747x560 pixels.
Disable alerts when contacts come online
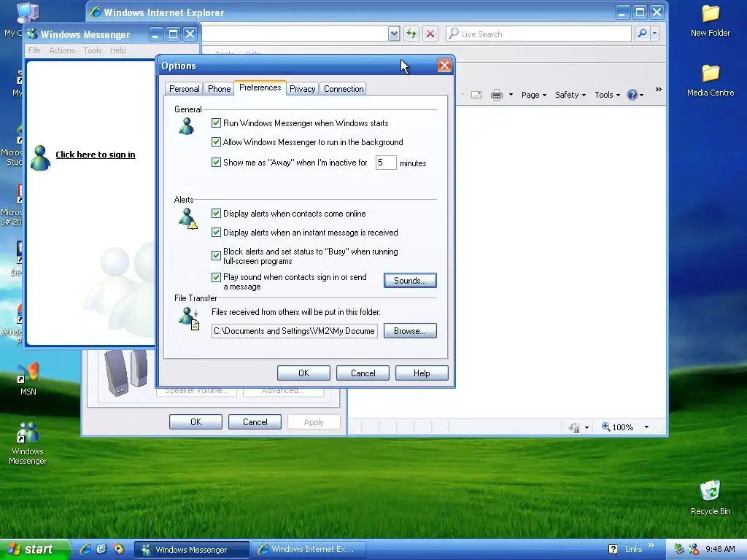[x=216, y=214]
